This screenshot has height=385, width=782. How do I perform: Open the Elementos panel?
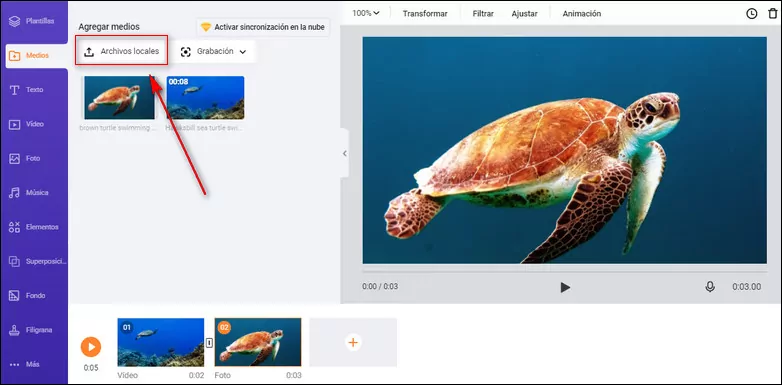[x=32, y=227]
